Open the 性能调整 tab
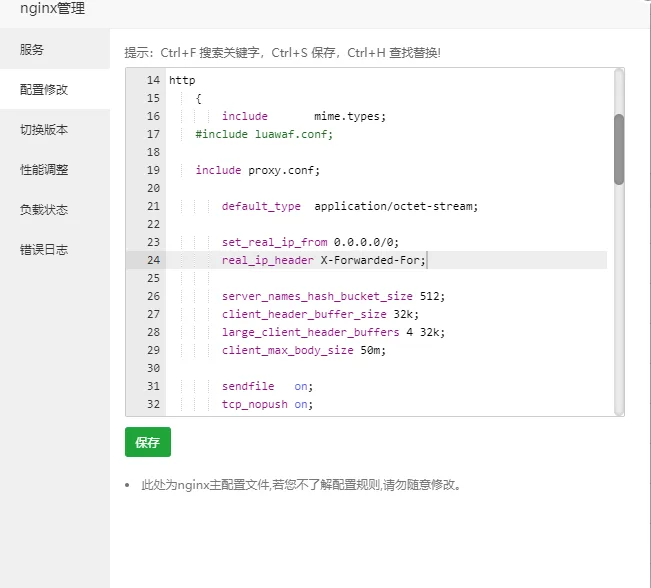651x588 pixels. click(55, 169)
